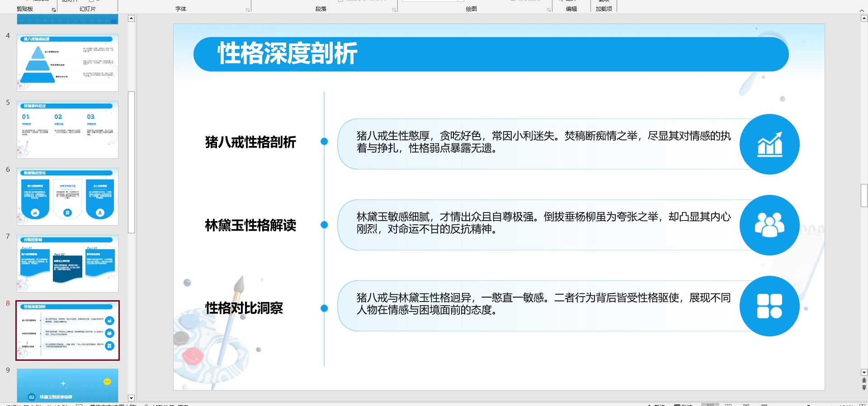Collapse the ribbon with the chevron
The height and width of the screenshot is (406, 868).
[x=862, y=10]
